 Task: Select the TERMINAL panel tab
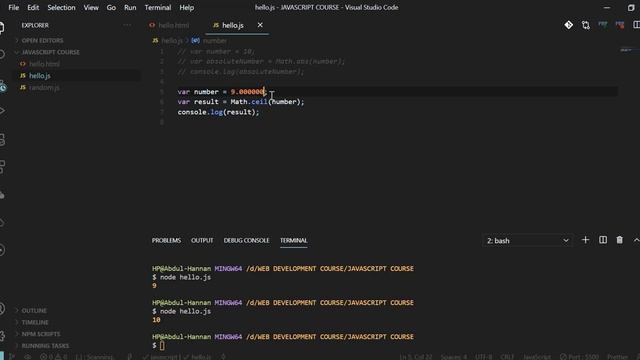[293, 240]
